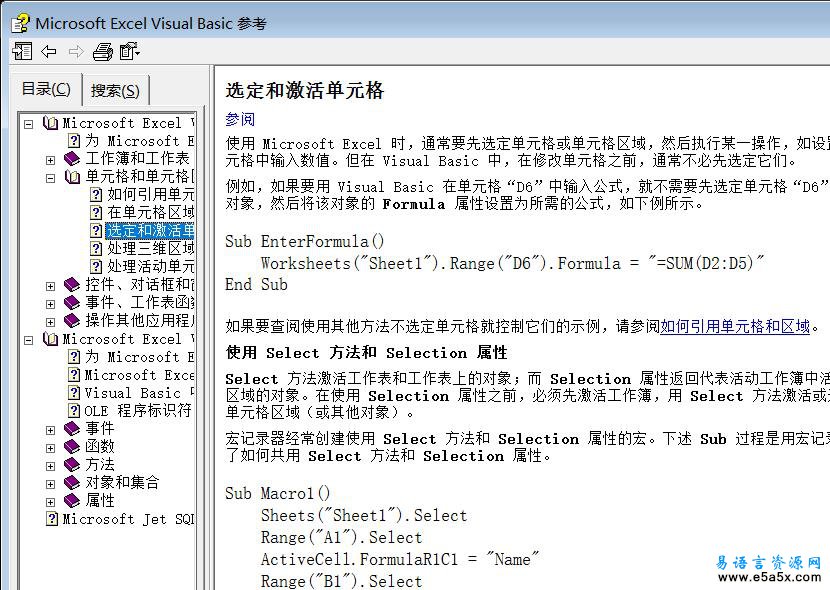830x590 pixels.
Task: Click the topic icon beside 如何引用单元
Action: click(96, 195)
